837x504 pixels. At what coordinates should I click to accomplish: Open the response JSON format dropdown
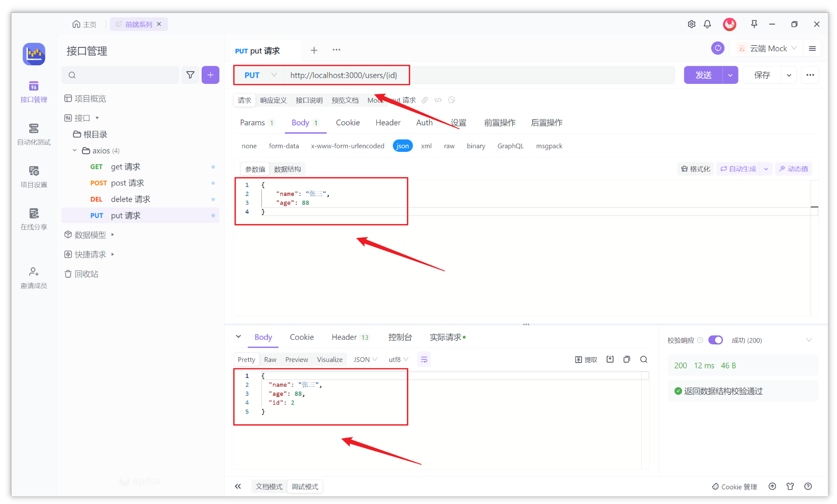point(365,359)
